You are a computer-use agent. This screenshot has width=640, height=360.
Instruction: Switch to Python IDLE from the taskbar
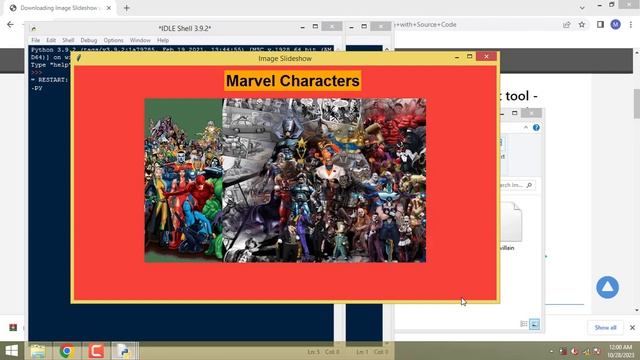(125, 351)
